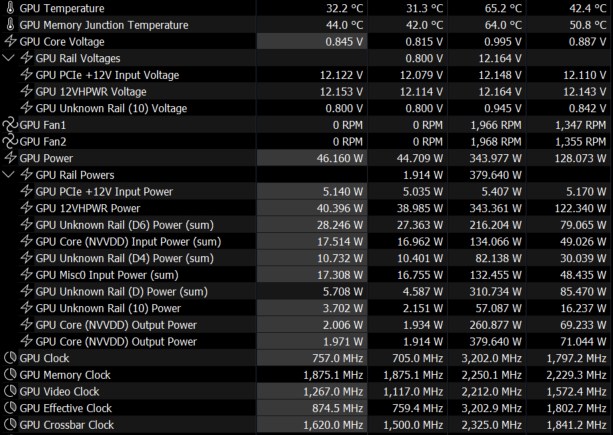The height and width of the screenshot is (435, 613).
Task: Select the GPU Fan2 row label
Action: [43, 141]
